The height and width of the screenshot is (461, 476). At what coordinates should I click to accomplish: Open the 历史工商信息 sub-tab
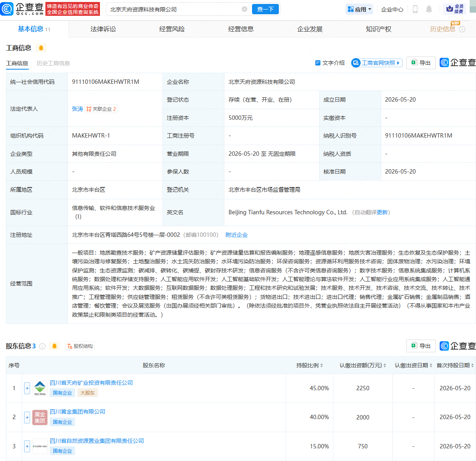(x=53, y=63)
